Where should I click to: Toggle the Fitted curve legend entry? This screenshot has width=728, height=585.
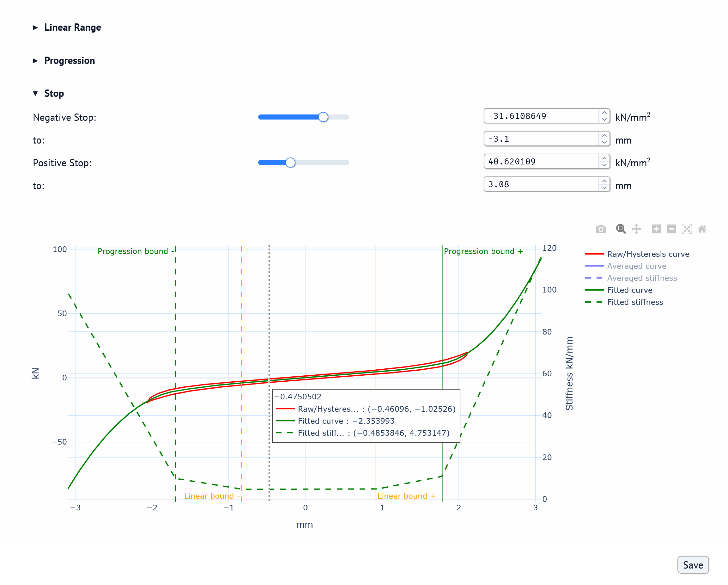tap(619, 290)
